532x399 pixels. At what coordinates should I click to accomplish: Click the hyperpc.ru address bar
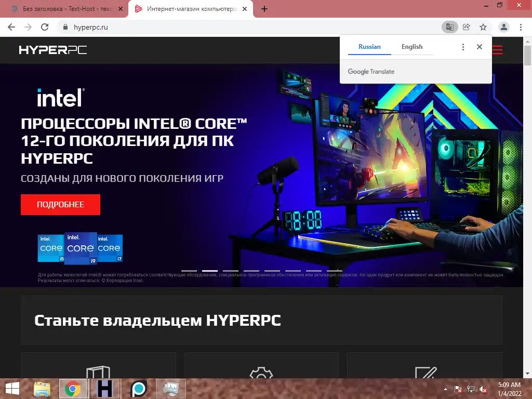tap(251, 27)
